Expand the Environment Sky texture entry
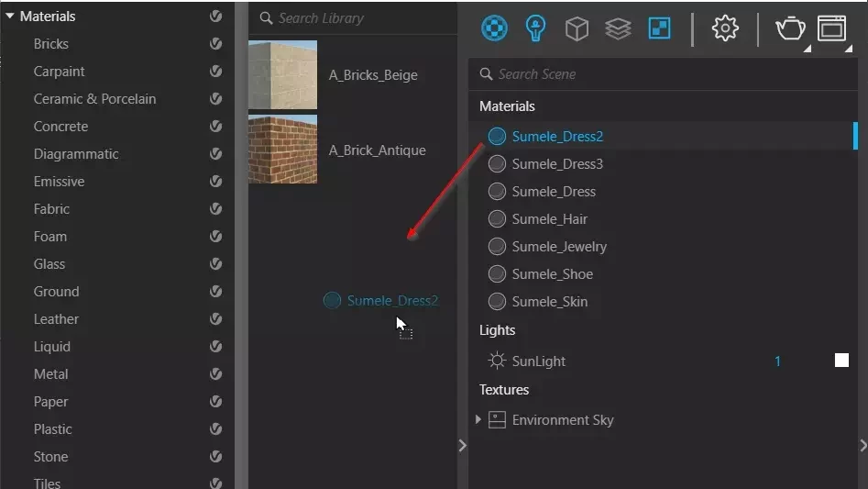 coord(478,420)
